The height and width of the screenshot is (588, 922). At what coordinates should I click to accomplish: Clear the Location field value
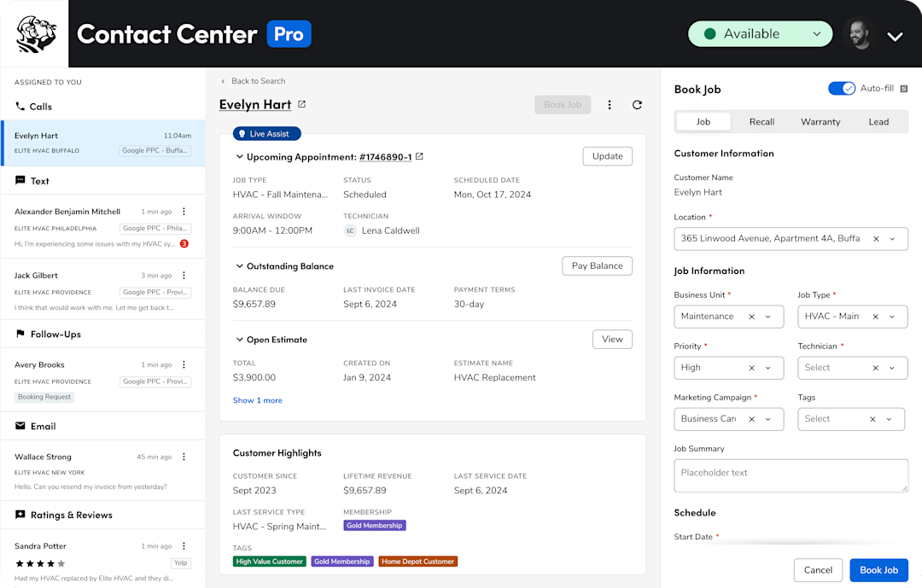tap(876, 239)
